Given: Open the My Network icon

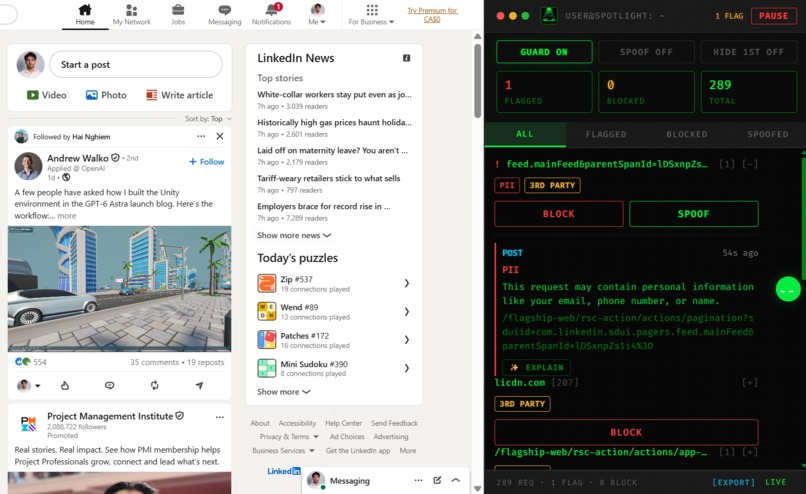Looking at the screenshot, I should [132, 10].
